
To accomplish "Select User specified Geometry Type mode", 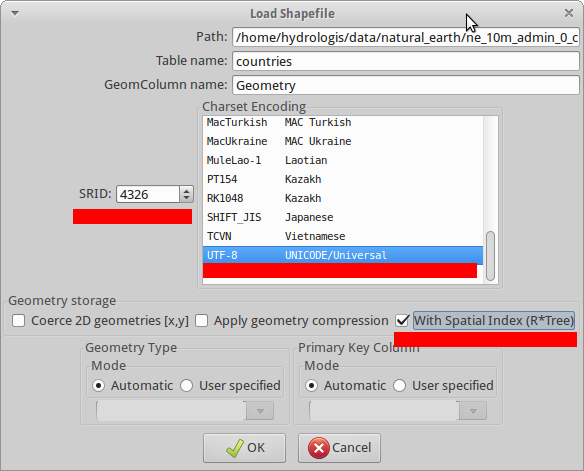I will (186, 386).
